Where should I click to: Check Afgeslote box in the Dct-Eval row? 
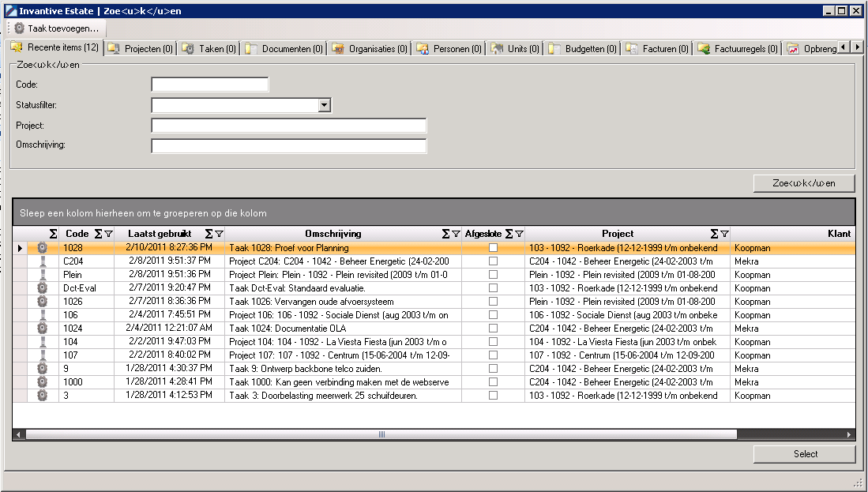tap(493, 287)
